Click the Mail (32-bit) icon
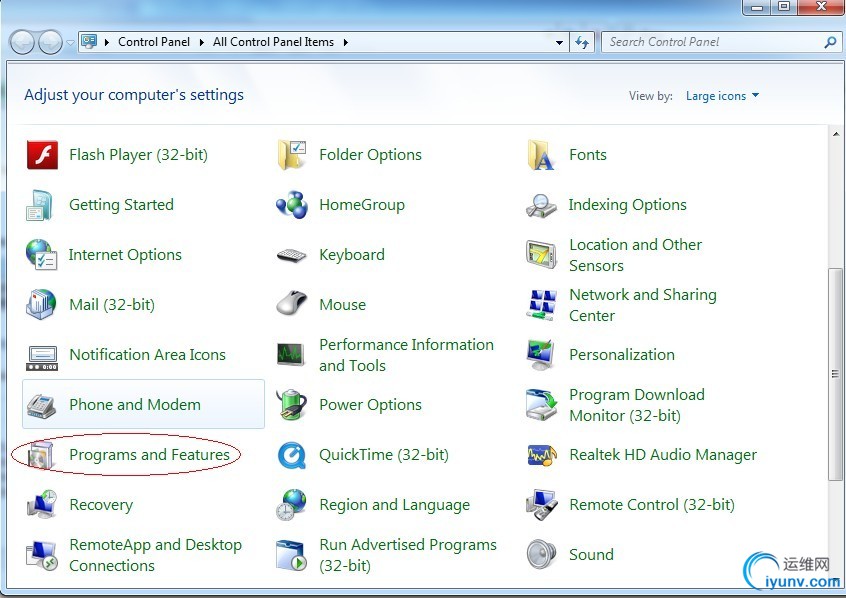The image size is (846, 598). (41, 305)
